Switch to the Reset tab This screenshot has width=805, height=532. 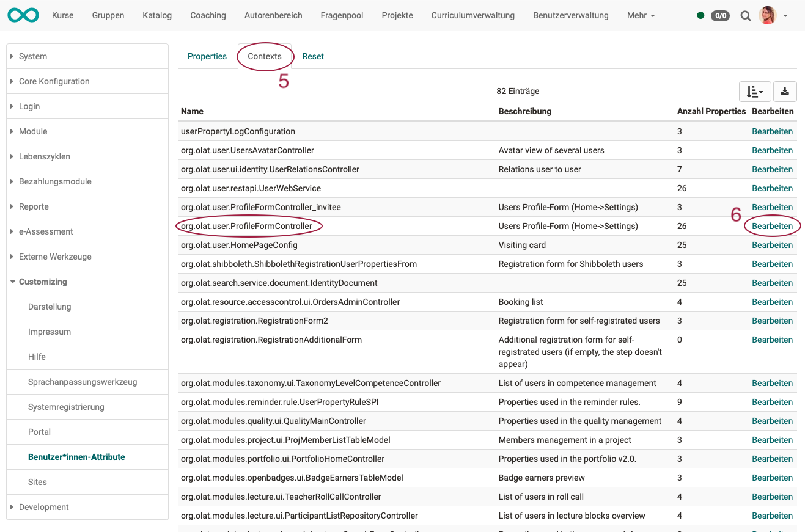(x=313, y=56)
